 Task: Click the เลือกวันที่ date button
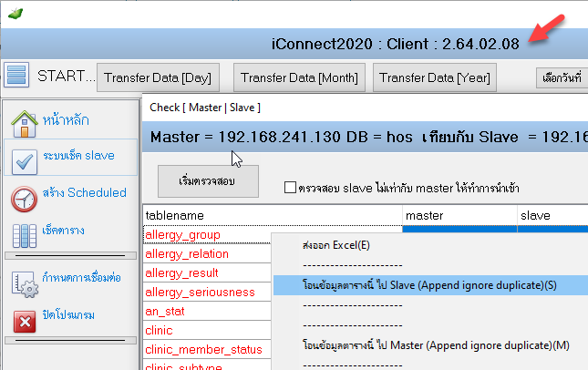click(x=562, y=78)
